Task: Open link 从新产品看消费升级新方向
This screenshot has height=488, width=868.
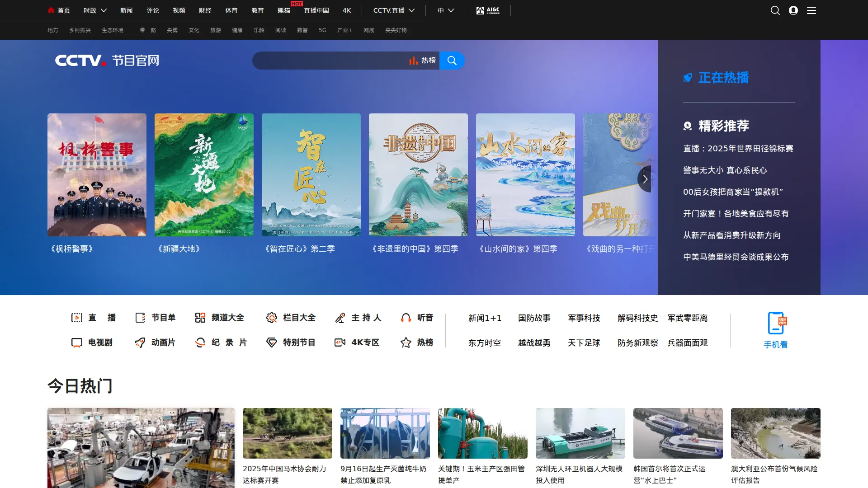Action: 732,235
